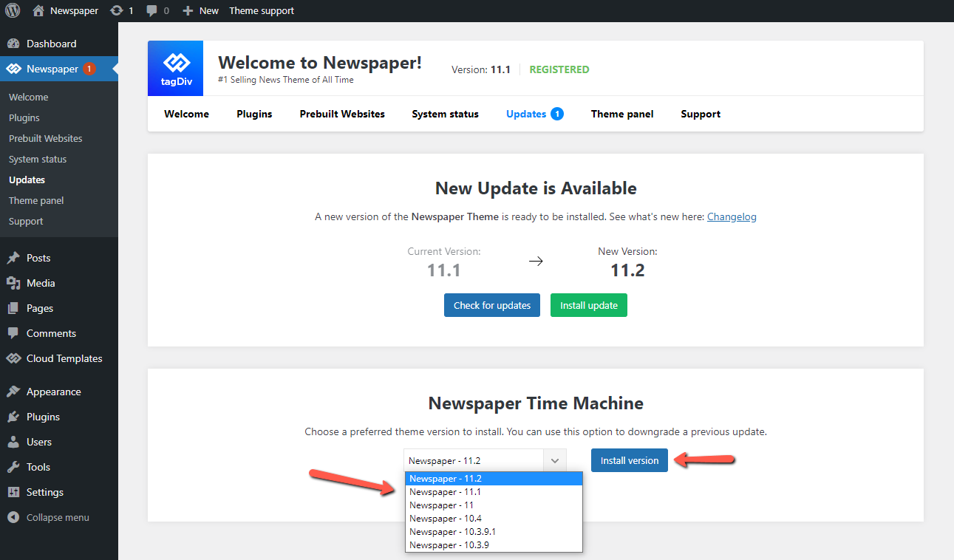
Task: Click the Cloud Templates icon
Action: 13,358
